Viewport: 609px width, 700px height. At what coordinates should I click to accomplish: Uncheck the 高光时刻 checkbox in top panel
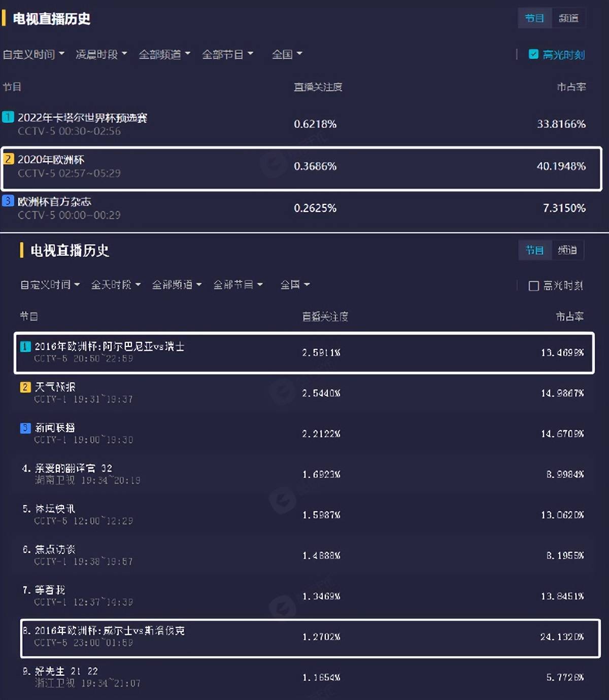coord(533,54)
